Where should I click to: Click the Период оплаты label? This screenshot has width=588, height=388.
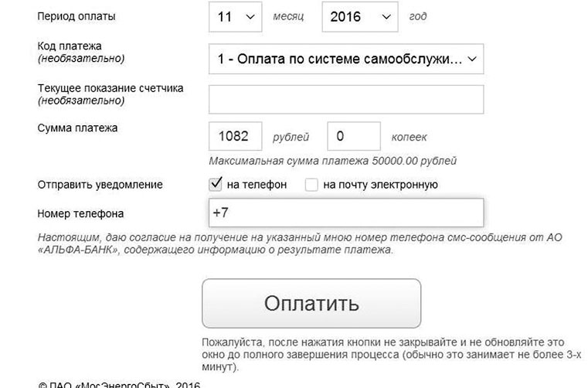pos(76,16)
